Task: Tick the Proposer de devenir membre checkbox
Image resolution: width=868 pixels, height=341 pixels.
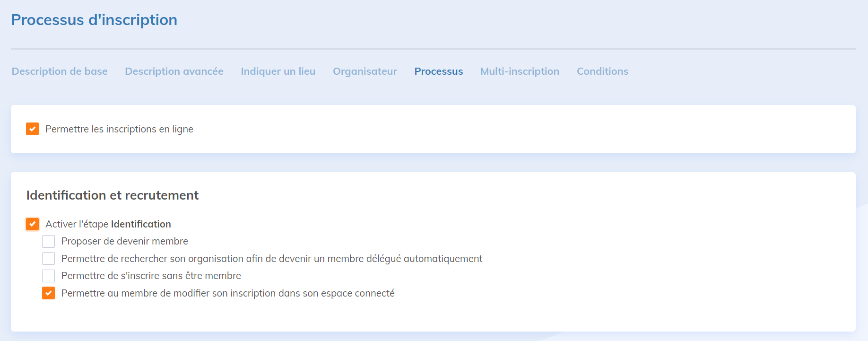Action: point(49,242)
